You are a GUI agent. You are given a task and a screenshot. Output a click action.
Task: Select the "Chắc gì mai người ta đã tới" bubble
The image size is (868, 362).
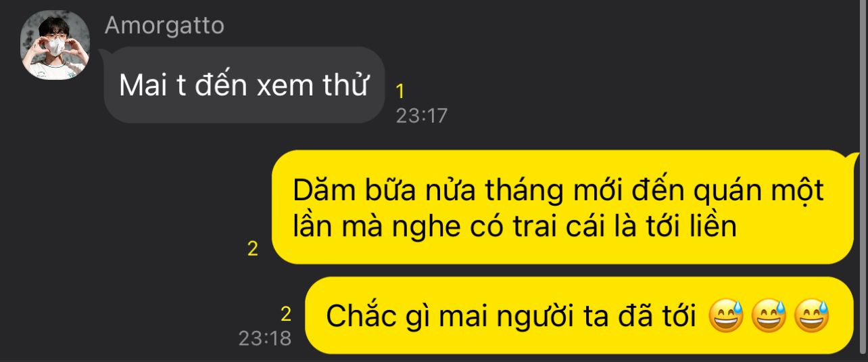[579, 315]
